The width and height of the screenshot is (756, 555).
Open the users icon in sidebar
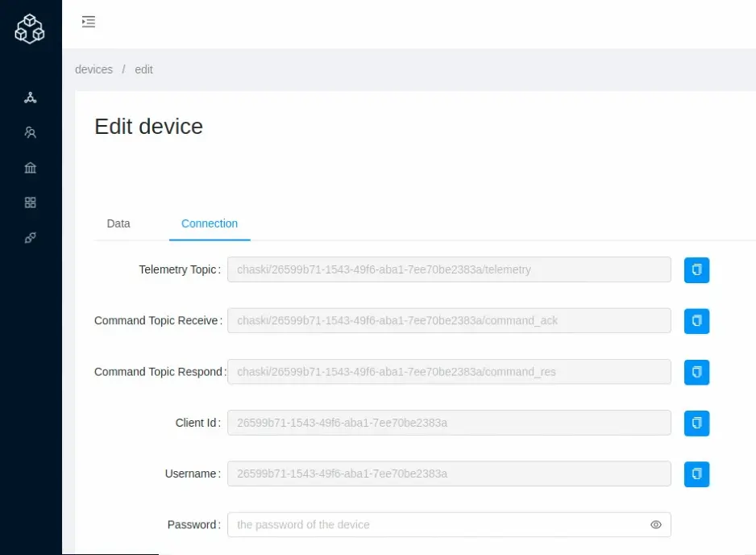(31, 132)
